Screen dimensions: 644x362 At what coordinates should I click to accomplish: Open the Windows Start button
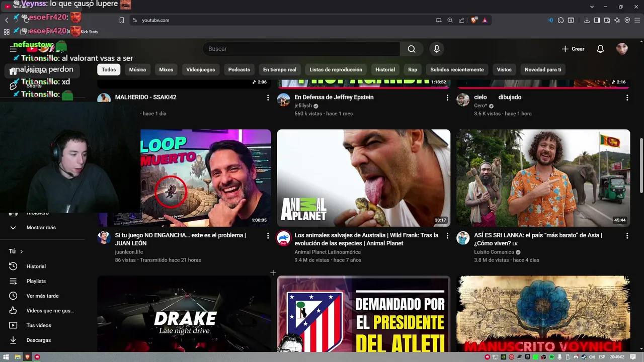6,357
